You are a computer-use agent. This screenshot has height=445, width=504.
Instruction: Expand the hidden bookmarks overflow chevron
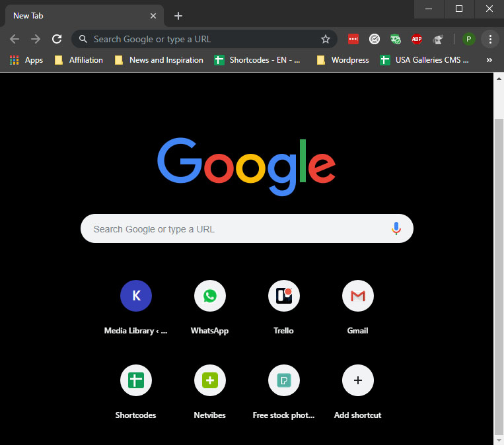[x=489, y=60]
